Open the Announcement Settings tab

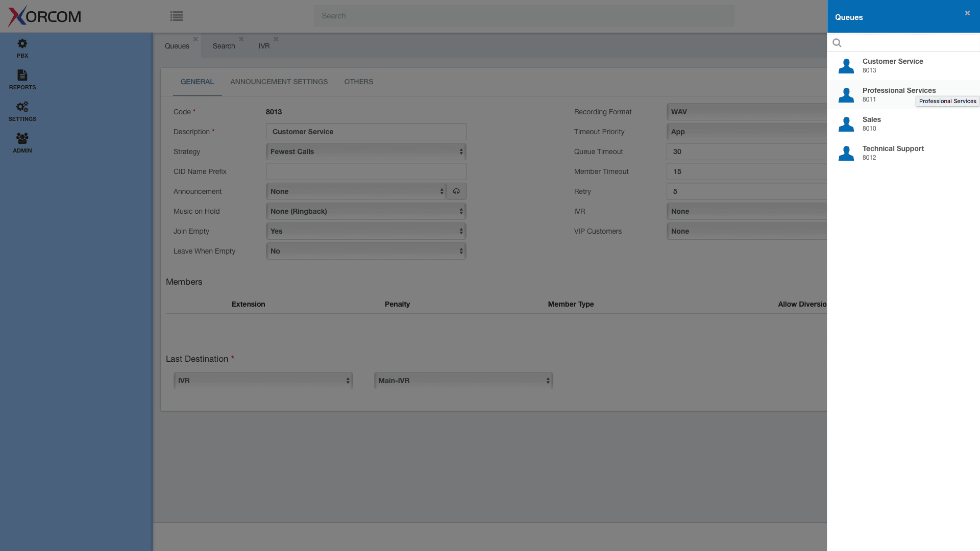(x=279, y=82)
